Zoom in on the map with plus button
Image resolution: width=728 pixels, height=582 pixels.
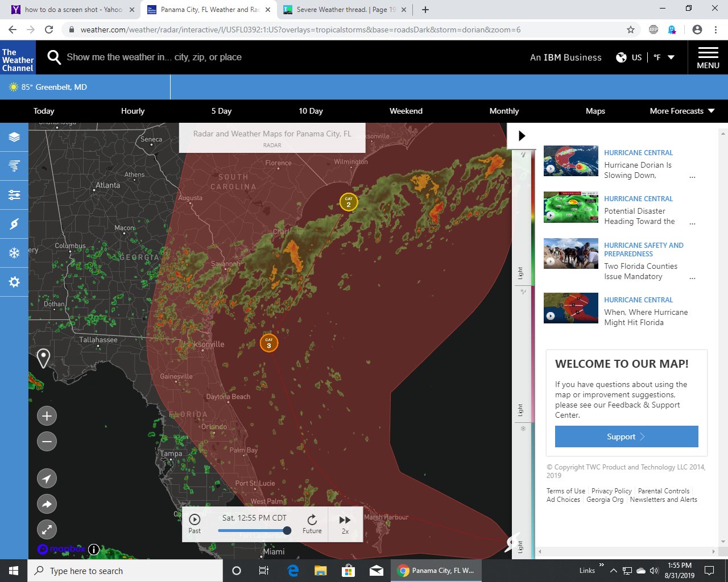47,416
